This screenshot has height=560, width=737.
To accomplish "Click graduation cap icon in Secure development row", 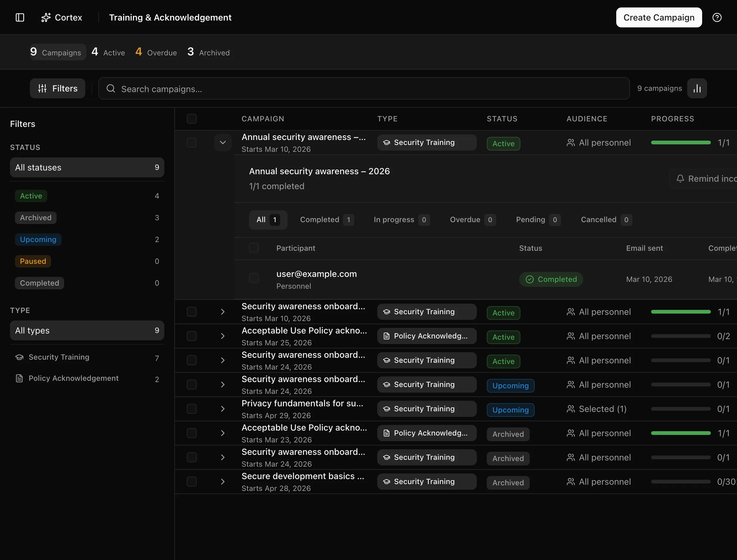I will point(386,481).
